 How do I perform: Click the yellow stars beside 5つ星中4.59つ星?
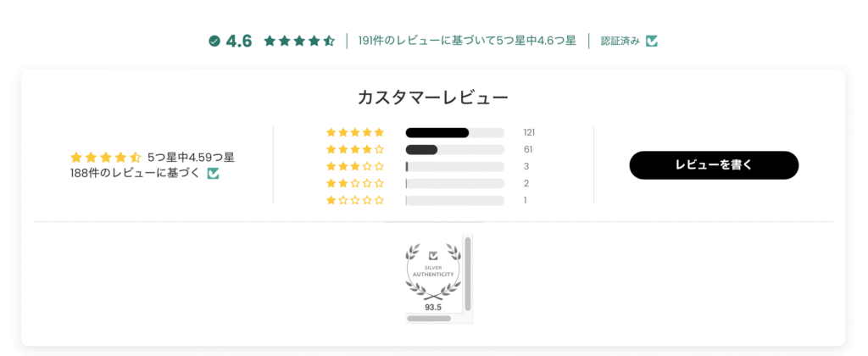(105, 157)
